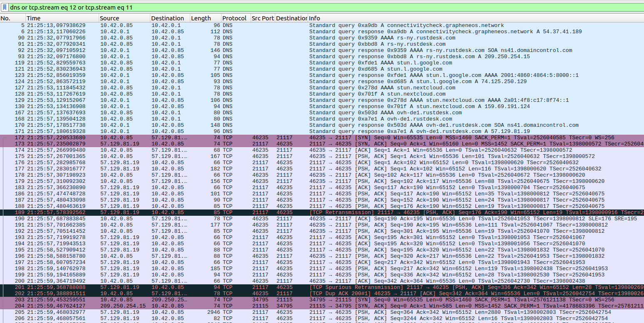The image size is (644, 323).
Task: Select packet 119 AAAA query for stun.l.google.com
Action: click(250, 63)
